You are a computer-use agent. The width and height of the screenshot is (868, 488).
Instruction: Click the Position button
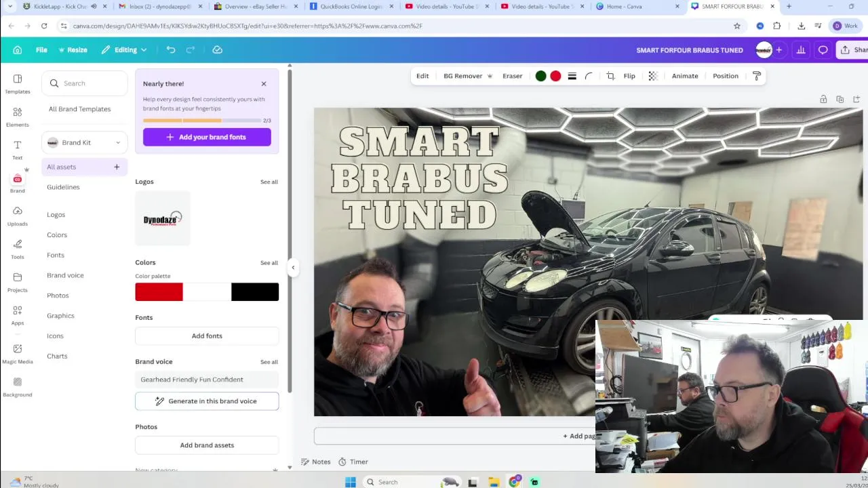[x=726, y=76]
